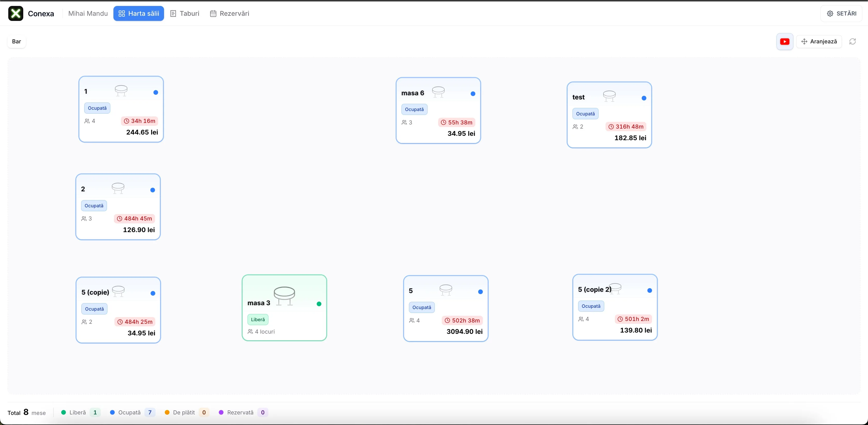Click the Conexa logo icon
This screenshot has height=425, width=868.
pyautogui.click(x=16, y=13)
